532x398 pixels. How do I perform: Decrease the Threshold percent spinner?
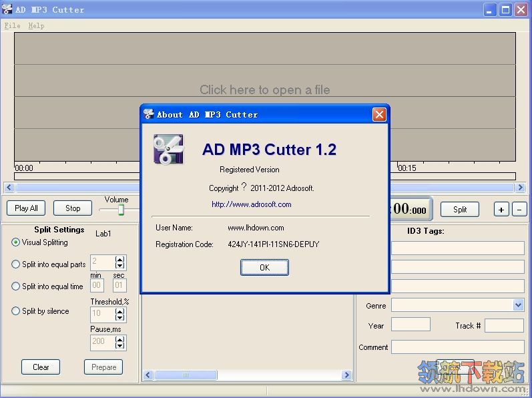coord(119,318)
